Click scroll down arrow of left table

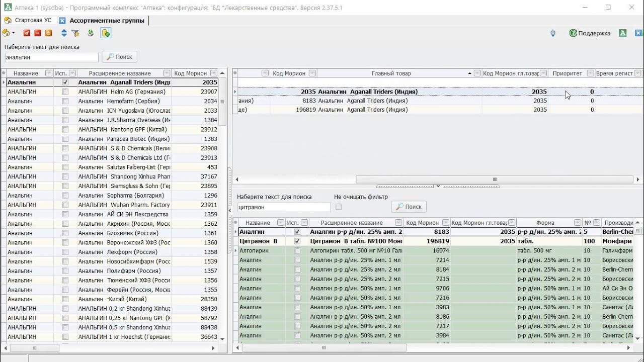pos(222,339)
